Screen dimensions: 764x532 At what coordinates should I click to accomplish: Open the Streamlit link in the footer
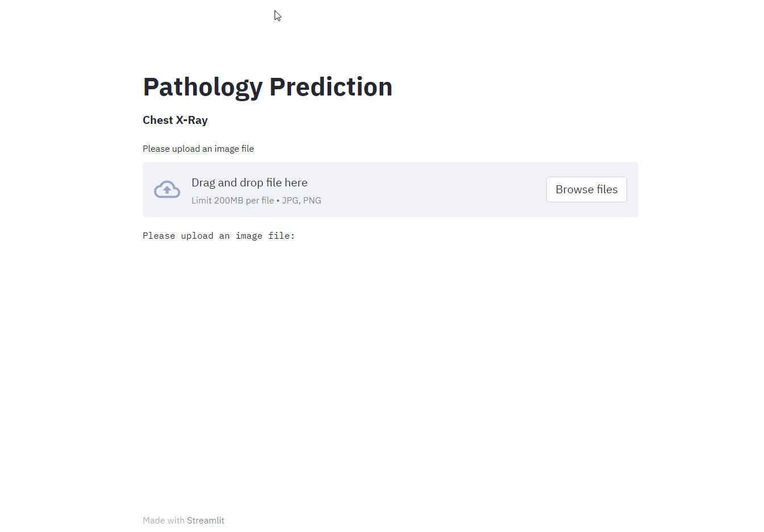point(205,520)
